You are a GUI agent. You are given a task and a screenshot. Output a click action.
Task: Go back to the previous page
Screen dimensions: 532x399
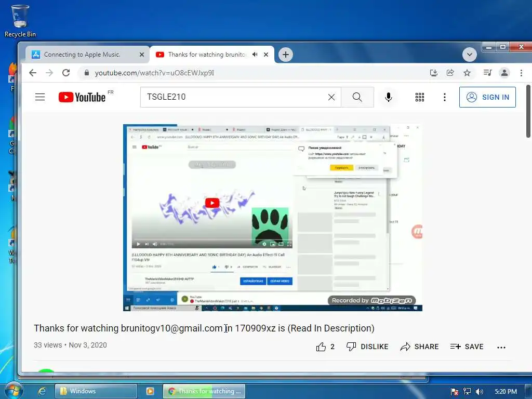click(33, 73)
